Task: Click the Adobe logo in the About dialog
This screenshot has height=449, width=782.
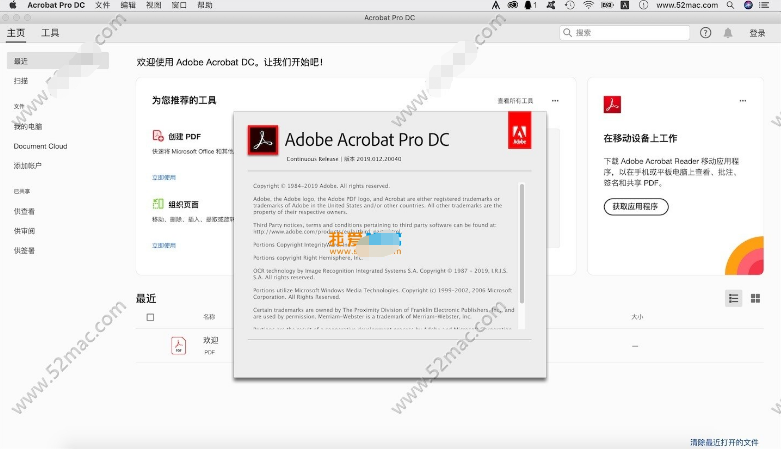Action: click(x=519, y=131)
